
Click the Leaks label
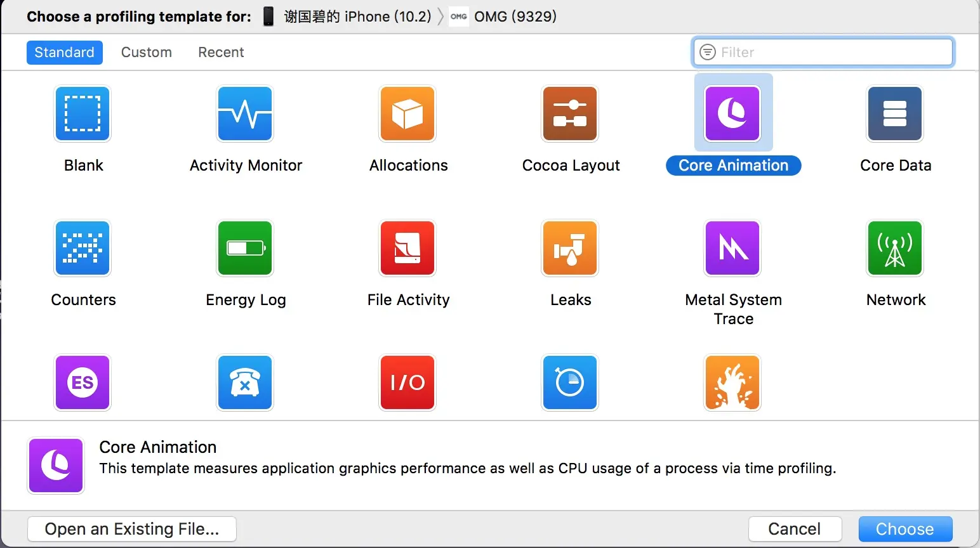pos(571,300)
